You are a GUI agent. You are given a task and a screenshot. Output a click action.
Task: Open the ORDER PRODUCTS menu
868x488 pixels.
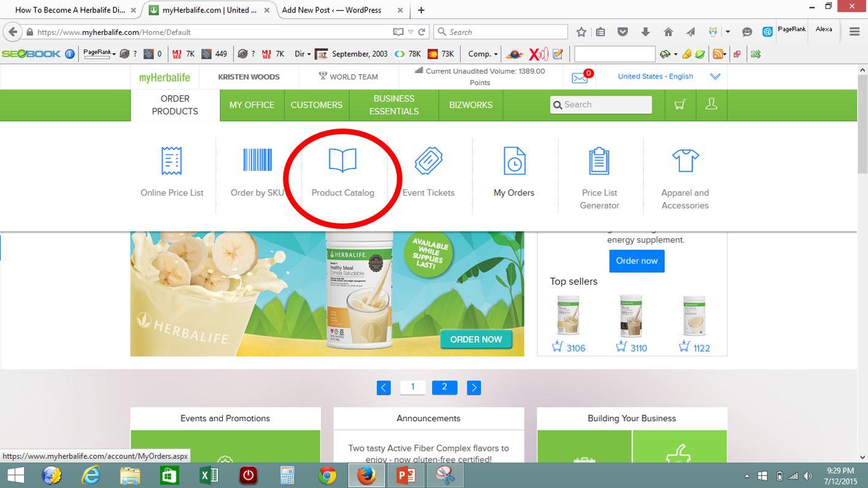tap(175, 105)
